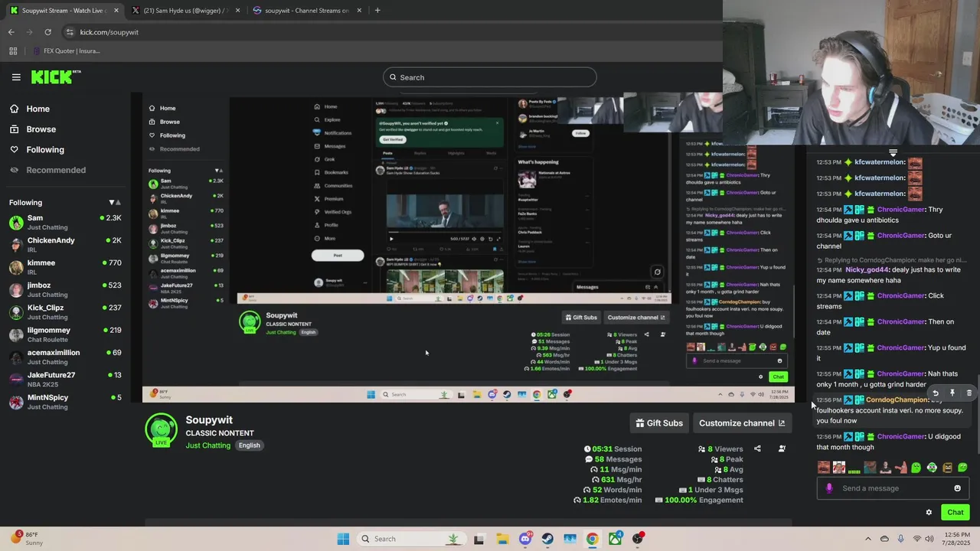Image resolution: width=980 pixels, height=551 pixels.
Task: Click the KICK logo
Action: pyautogui.click(x=56, y=77)
